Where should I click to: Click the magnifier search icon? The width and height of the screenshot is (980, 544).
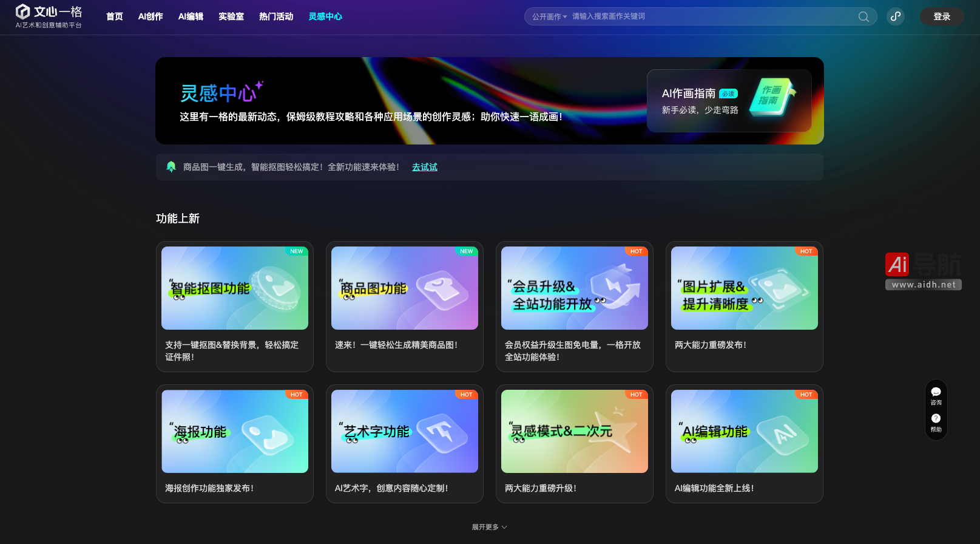863,17
